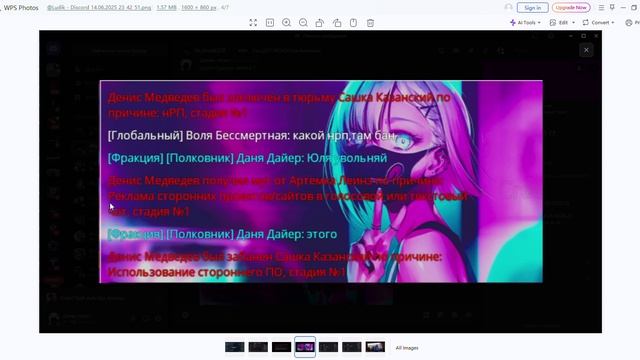Select the highlighted purple anime thumbnail
The image size is (640, 360).
[305, 347]
